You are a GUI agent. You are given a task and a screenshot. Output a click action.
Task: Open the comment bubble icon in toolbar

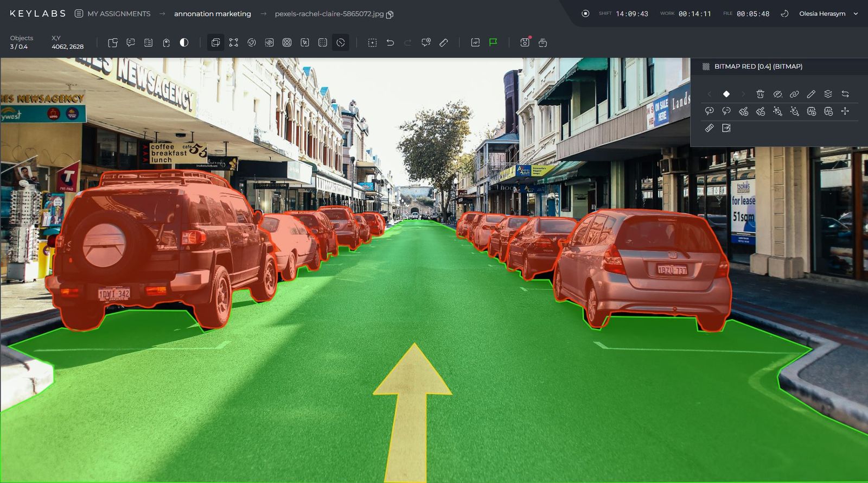tap(131, 42)
